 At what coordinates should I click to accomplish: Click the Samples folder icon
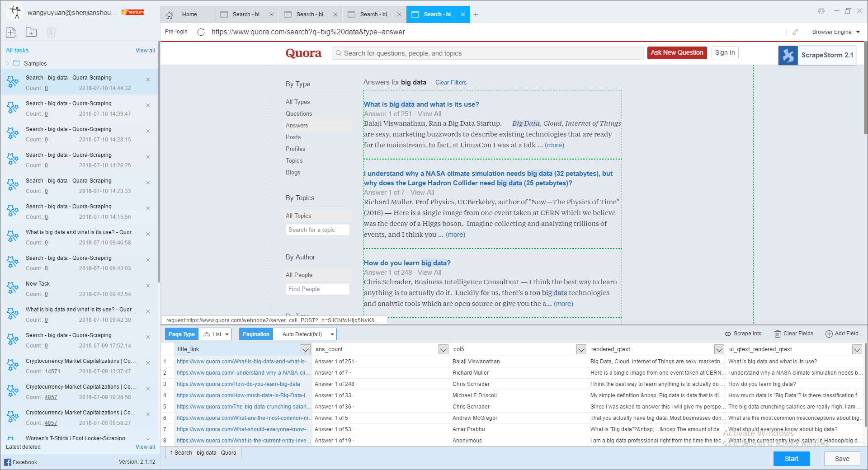point(17,63)
